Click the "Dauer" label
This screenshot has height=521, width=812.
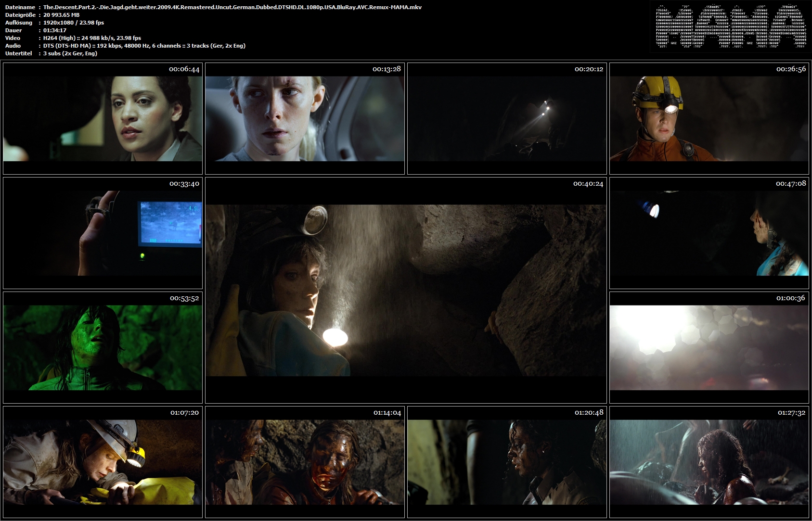tap(13, 30)
